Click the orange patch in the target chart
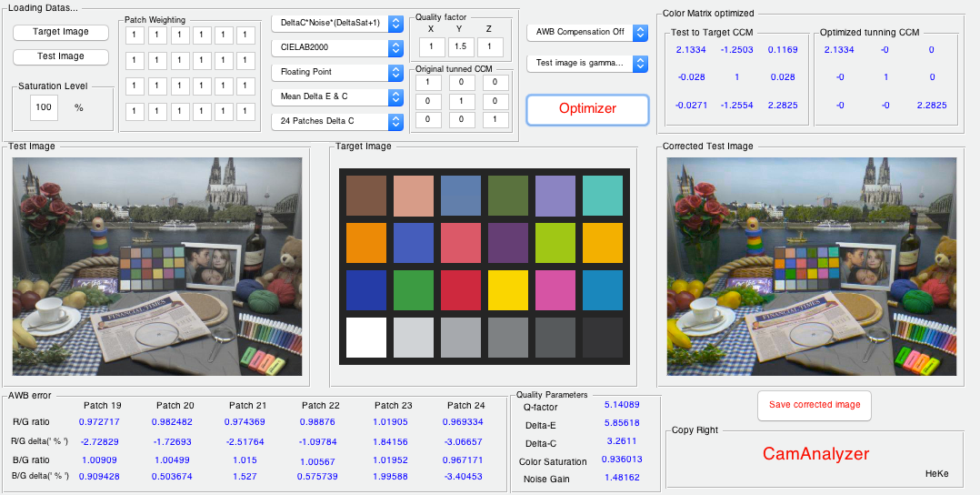This screenshot has height=495, width=980. coord(366,243)
